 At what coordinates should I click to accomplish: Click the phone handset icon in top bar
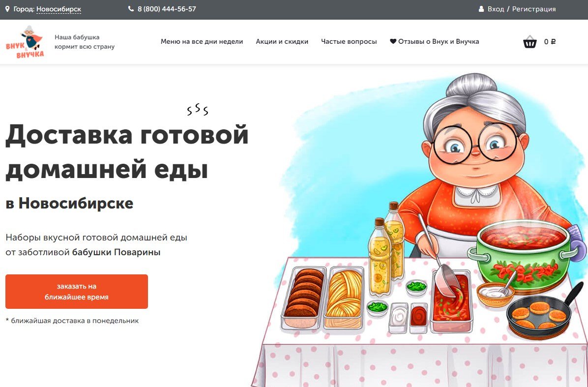tap(131, 9)
